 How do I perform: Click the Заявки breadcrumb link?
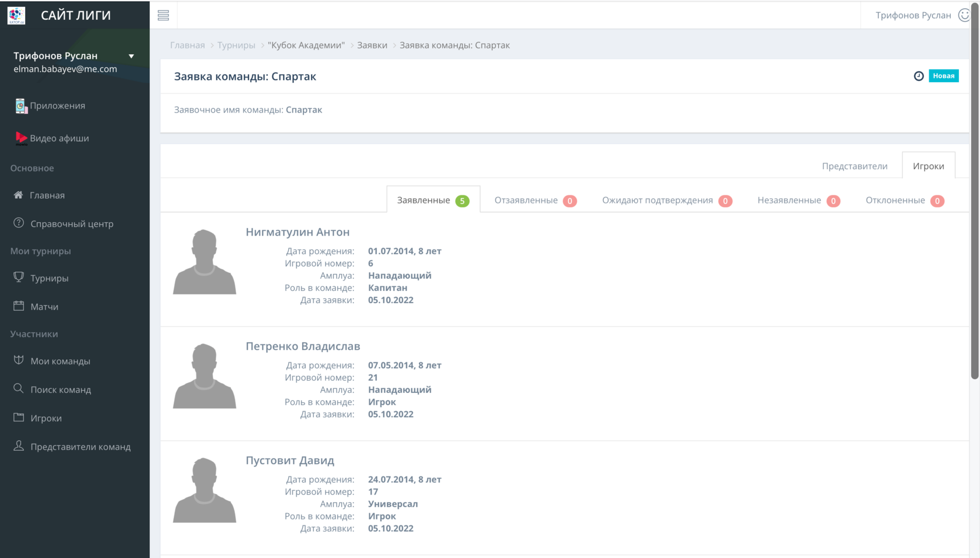click(372, 45)
